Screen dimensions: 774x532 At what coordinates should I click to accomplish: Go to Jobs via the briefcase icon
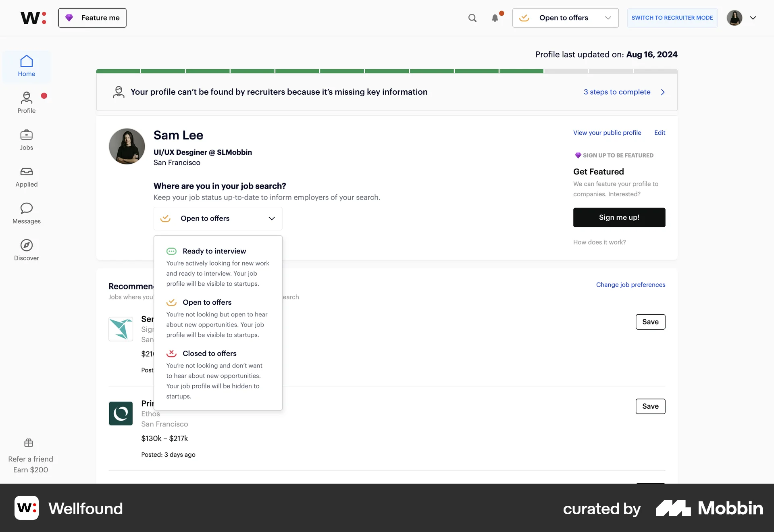[26, 139]
